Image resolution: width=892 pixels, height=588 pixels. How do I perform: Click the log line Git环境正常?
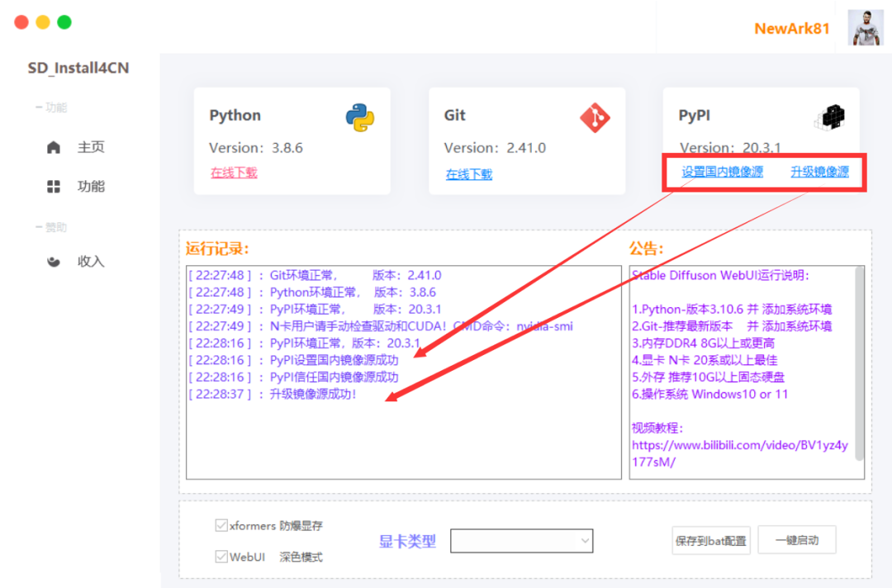pos(315,275)
